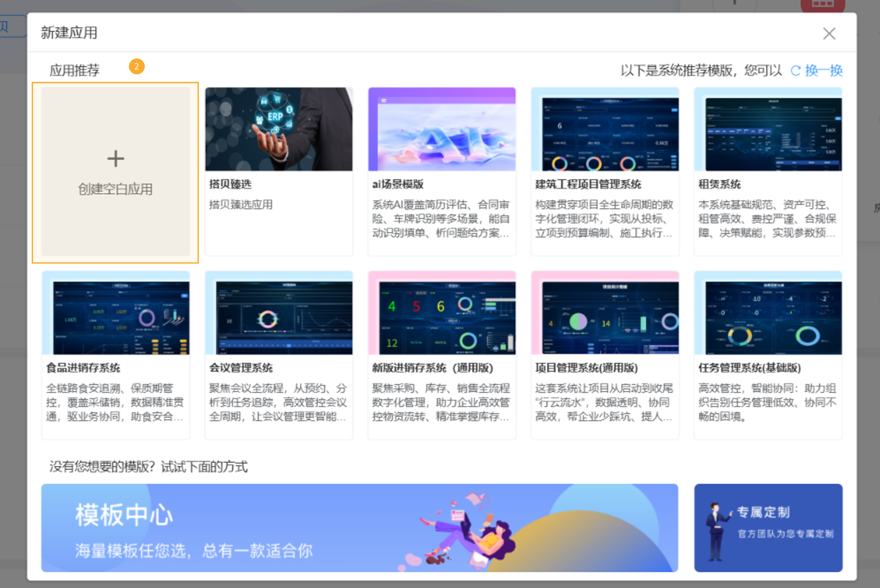
Task: Click the 新版进销存 description starting 聚焦采购
Action: pos(441,402)
